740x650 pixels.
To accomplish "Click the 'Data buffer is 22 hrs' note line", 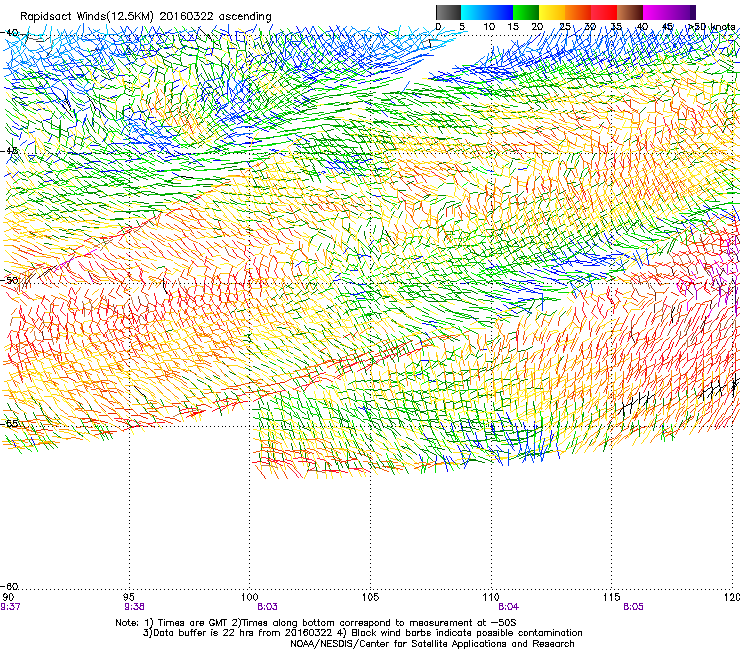I will tap(362, 633).
